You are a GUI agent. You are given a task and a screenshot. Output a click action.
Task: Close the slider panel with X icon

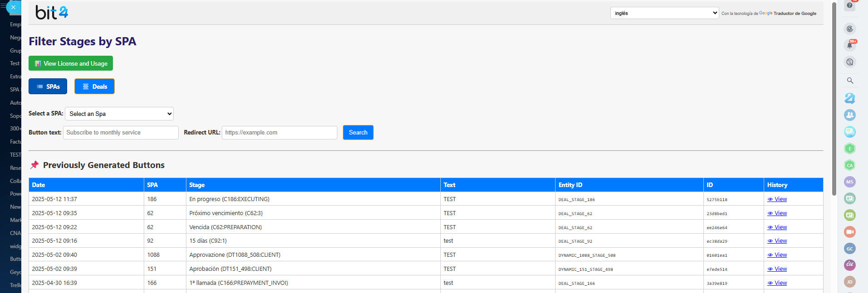[x=13, y=7]
